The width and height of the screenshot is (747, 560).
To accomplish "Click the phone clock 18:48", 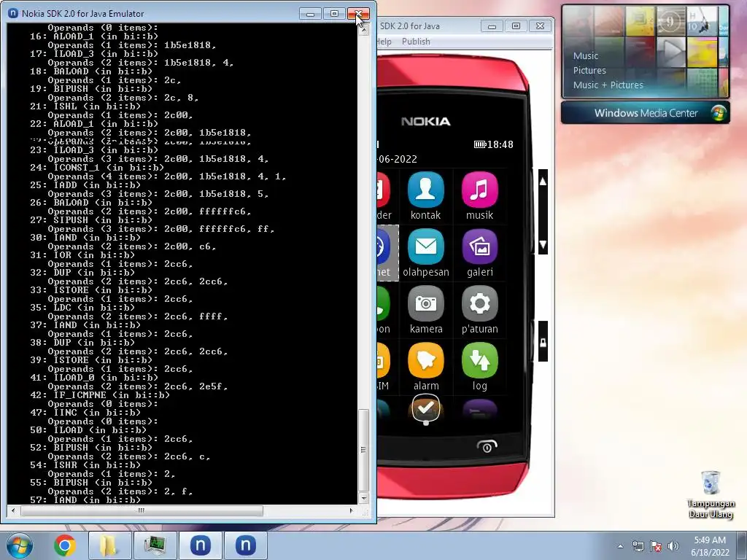I will click(x=500, y=144).
